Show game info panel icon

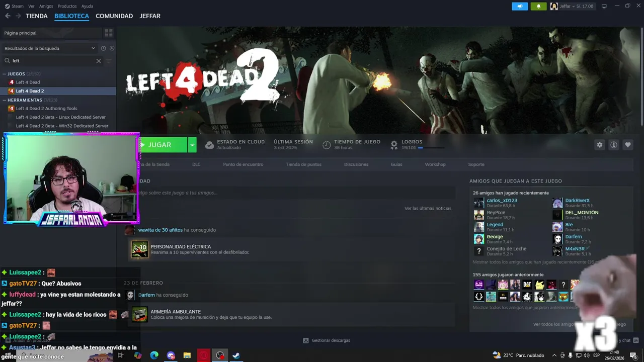tap(613, 145)
